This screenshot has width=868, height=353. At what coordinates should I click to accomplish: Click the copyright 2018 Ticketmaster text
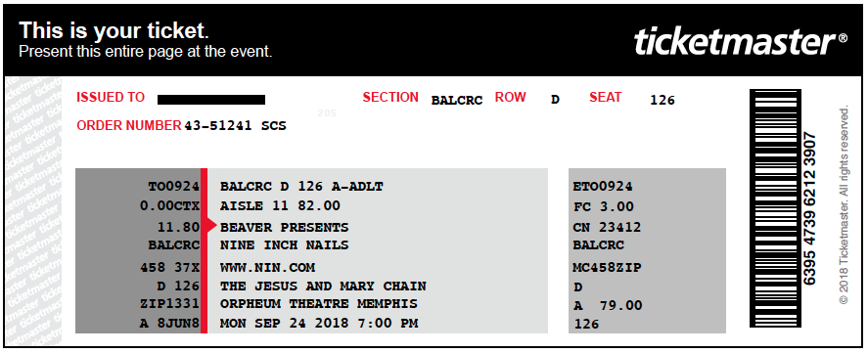[x=844, y=205]
